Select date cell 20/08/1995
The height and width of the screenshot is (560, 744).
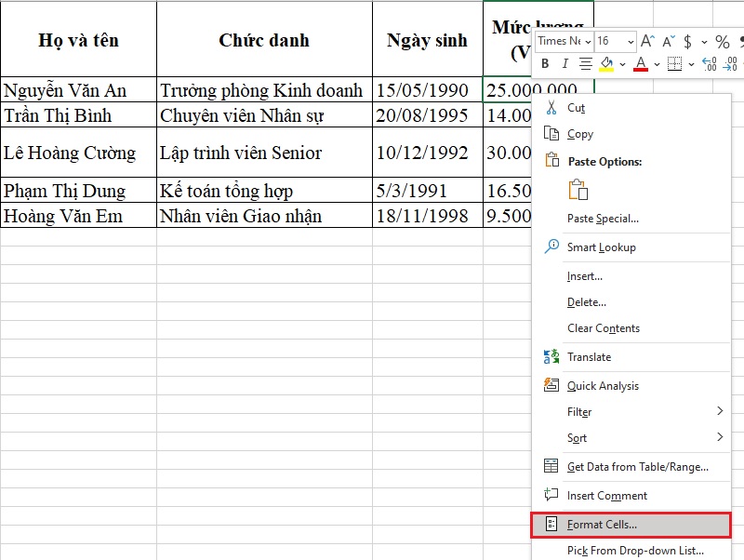pos(428,114)
